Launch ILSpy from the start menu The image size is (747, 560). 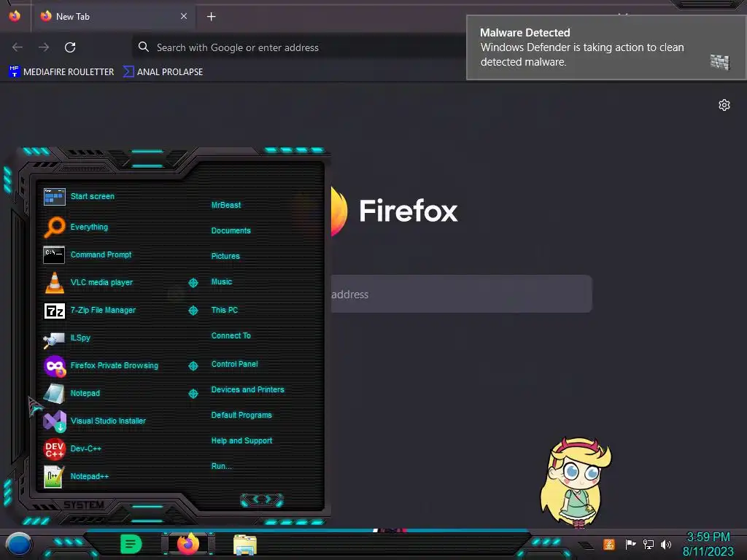66,338
